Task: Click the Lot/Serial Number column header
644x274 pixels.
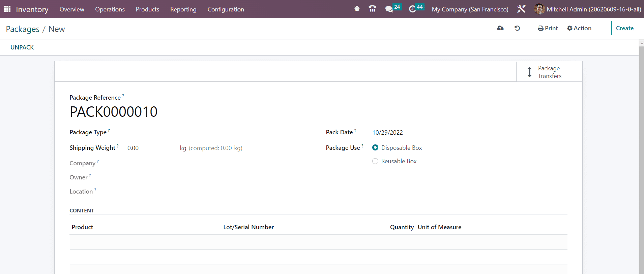Action: [248, 227]
